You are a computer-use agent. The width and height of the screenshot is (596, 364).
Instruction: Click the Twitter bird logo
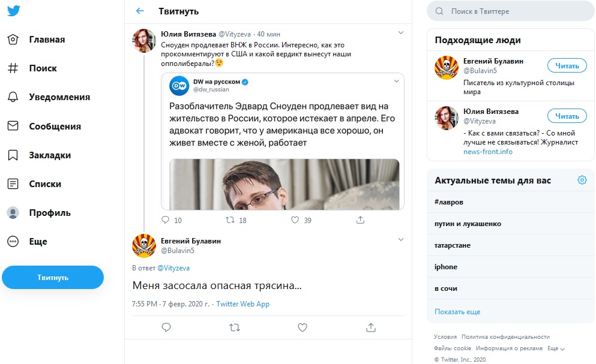pos(13,11)
